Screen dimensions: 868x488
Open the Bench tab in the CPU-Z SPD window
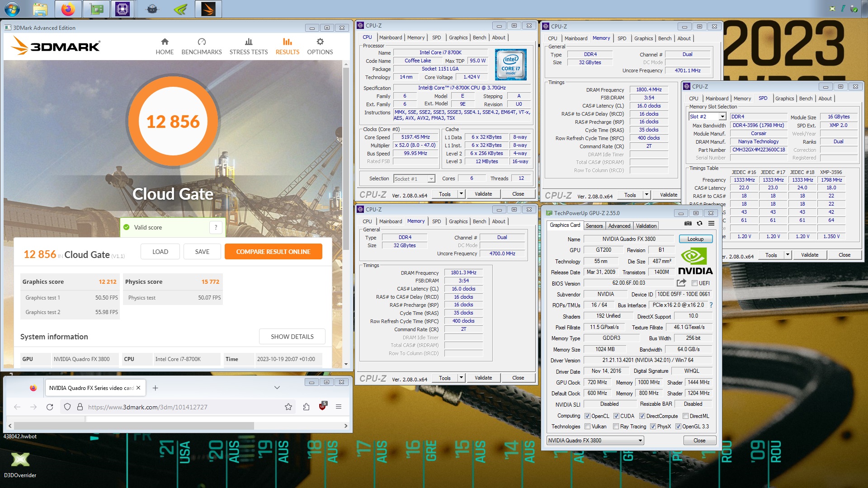806,99
